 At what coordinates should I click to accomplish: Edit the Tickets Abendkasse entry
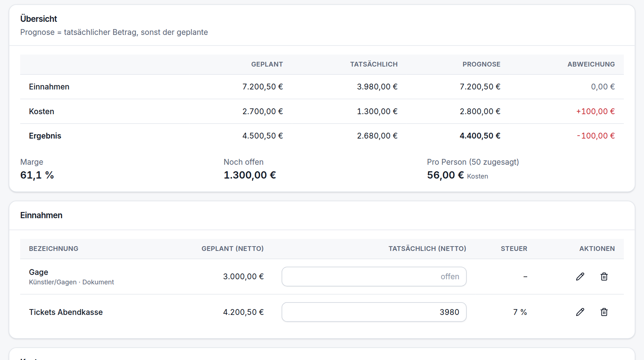580,312
